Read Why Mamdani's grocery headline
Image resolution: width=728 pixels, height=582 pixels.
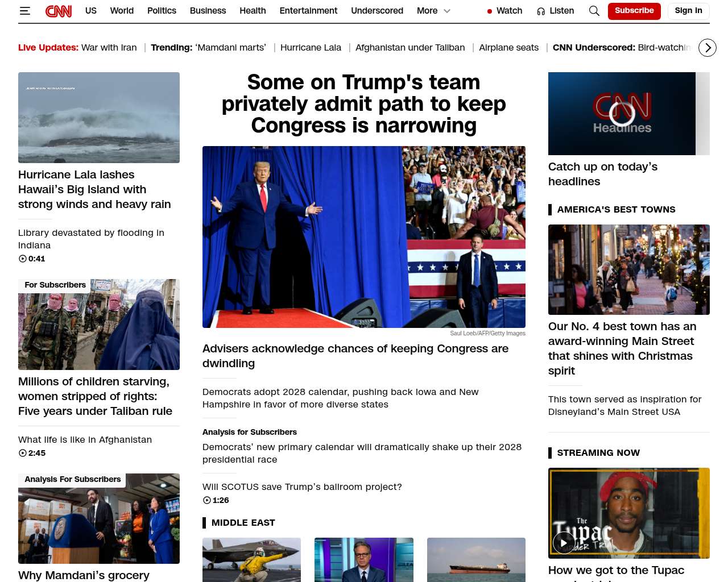pos(84,575)
